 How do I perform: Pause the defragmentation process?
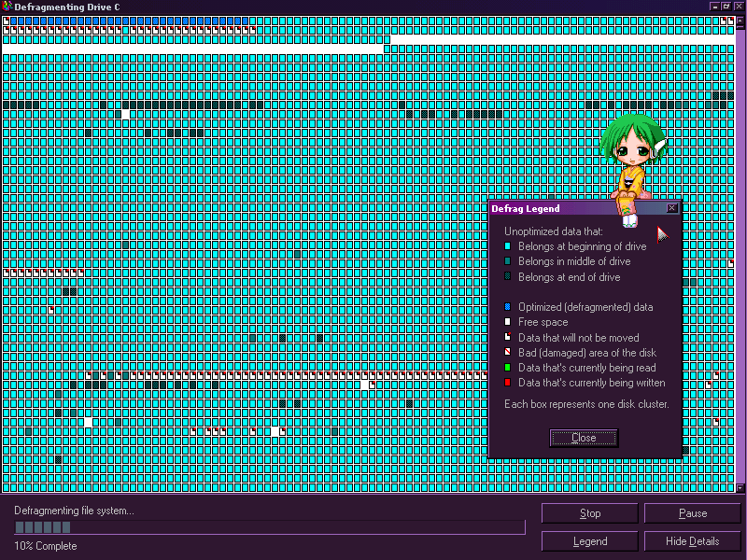692,513
